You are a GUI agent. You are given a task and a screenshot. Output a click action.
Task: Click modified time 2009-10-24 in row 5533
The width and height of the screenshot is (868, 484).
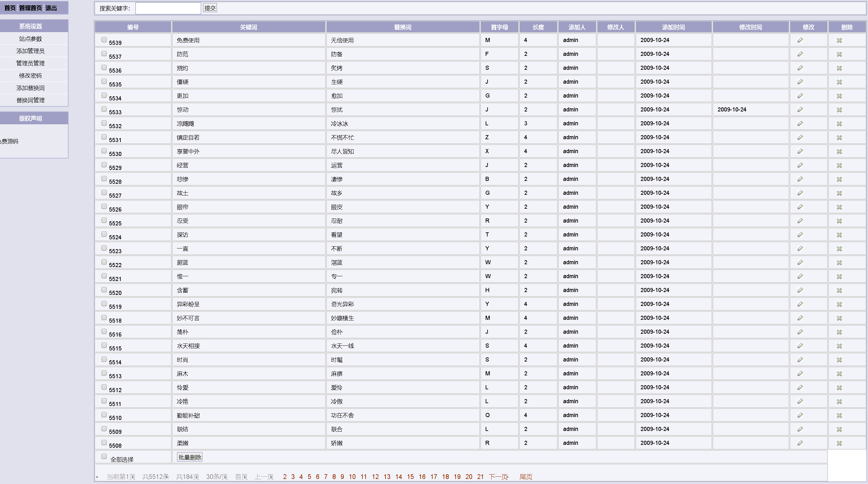[731, 109]
